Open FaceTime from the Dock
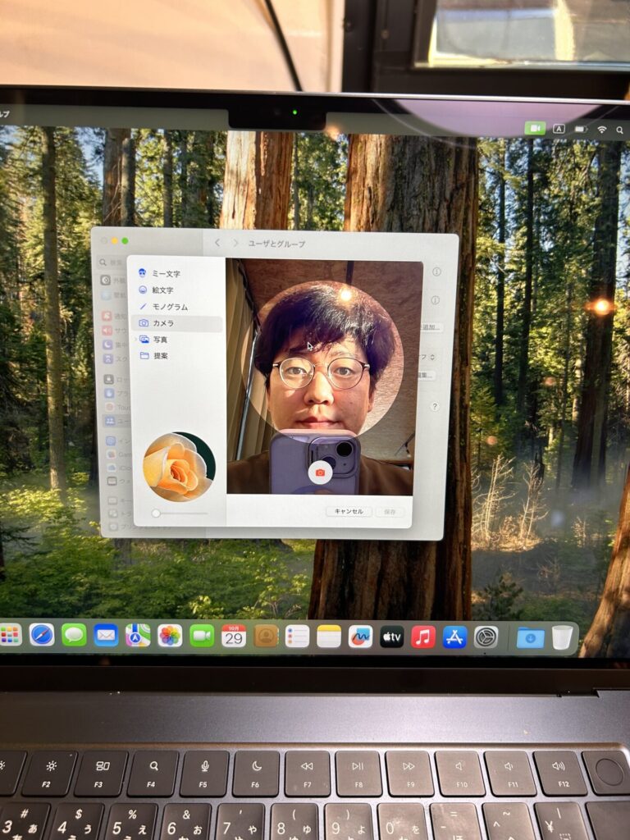The image size is (630, 840). [x=202, y=636]
